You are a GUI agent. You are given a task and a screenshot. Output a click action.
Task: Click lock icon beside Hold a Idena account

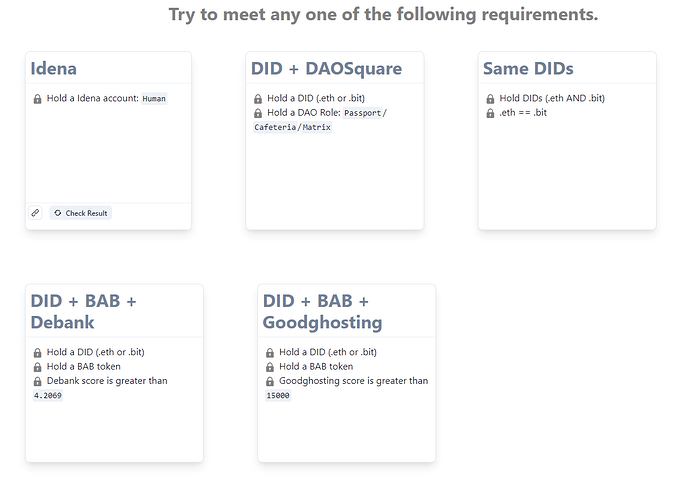tap(37, 99)
